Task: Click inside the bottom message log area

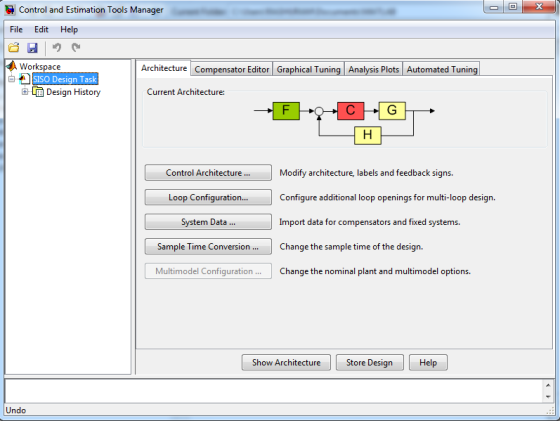Action: coord(274,391)
